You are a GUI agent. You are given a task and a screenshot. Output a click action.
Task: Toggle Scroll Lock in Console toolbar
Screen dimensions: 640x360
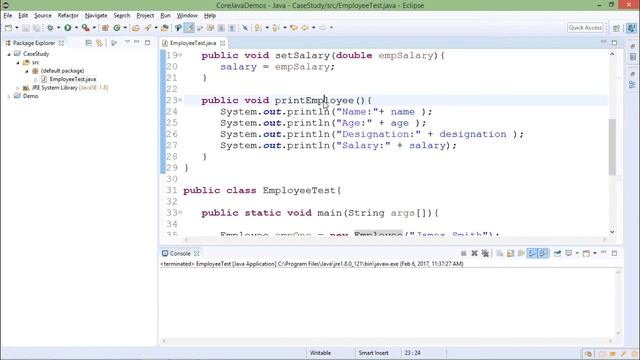[510, 253]
